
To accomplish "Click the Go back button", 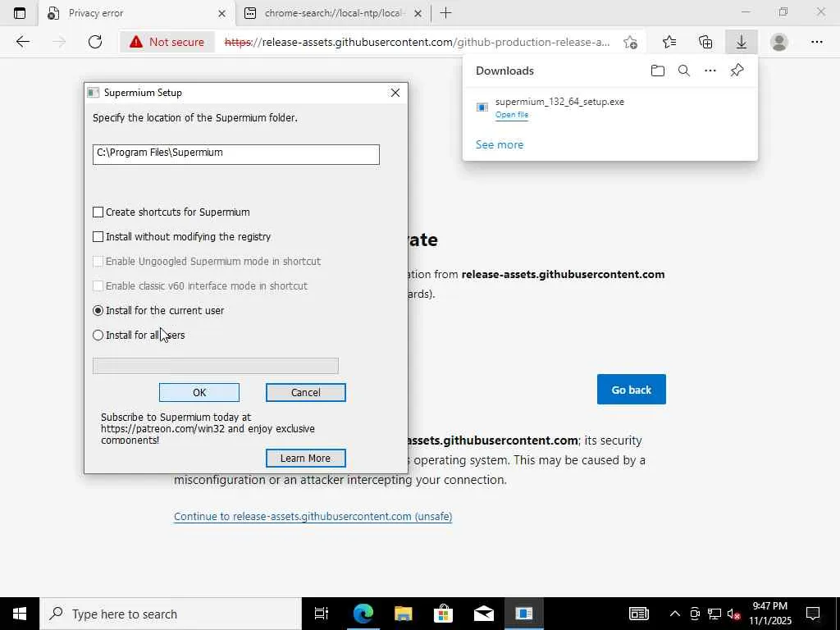I will [632, 390].
